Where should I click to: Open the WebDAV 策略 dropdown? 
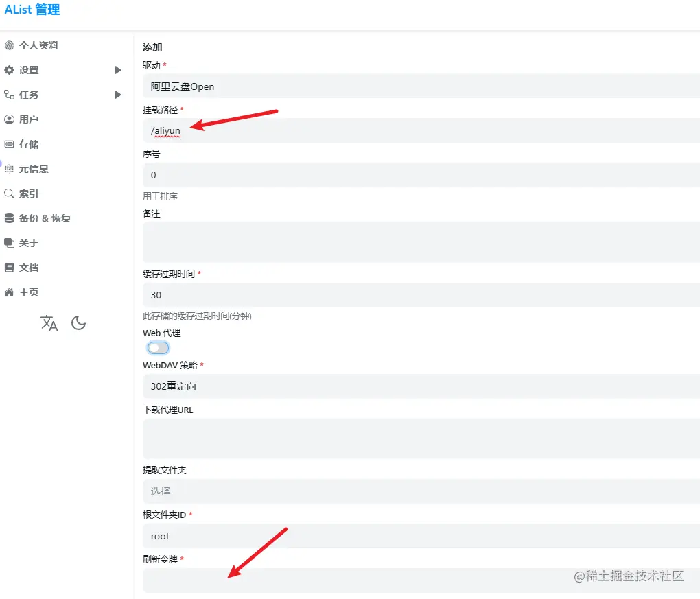(x=421, y=386)
